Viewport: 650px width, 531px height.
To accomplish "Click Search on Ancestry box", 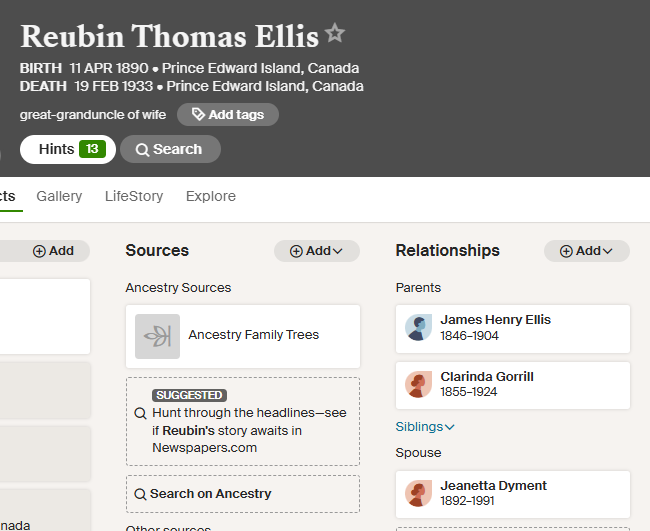I will 243,494.
